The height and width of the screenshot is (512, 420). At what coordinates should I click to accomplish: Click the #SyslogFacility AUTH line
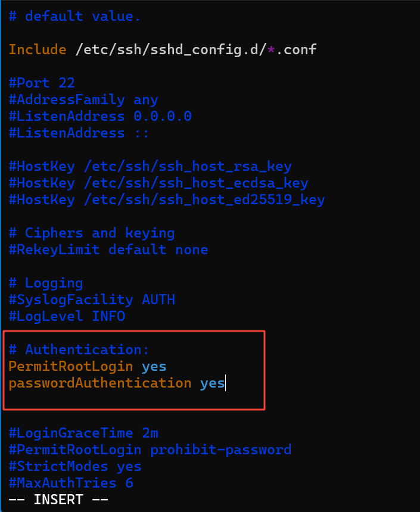[x=91, y=299]
